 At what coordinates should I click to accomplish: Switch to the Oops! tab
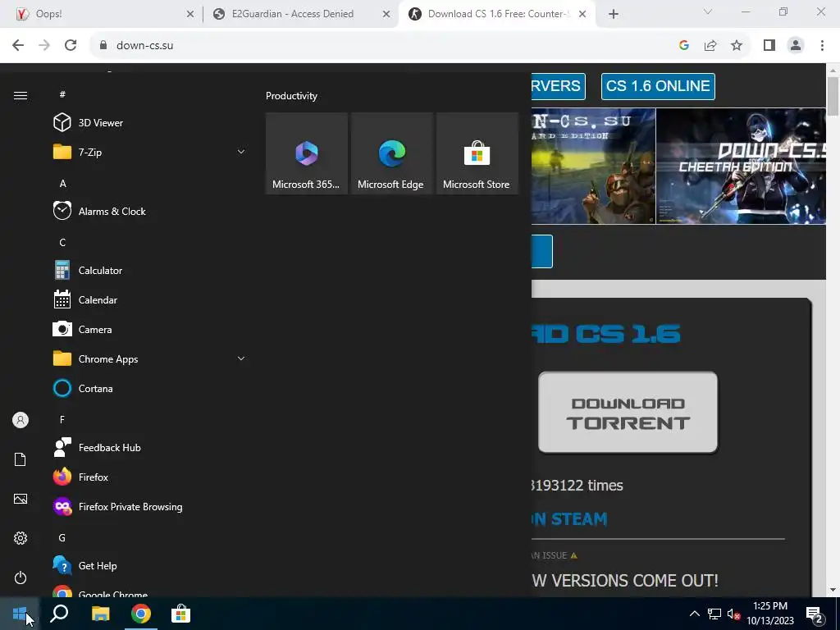click(102, 14)
